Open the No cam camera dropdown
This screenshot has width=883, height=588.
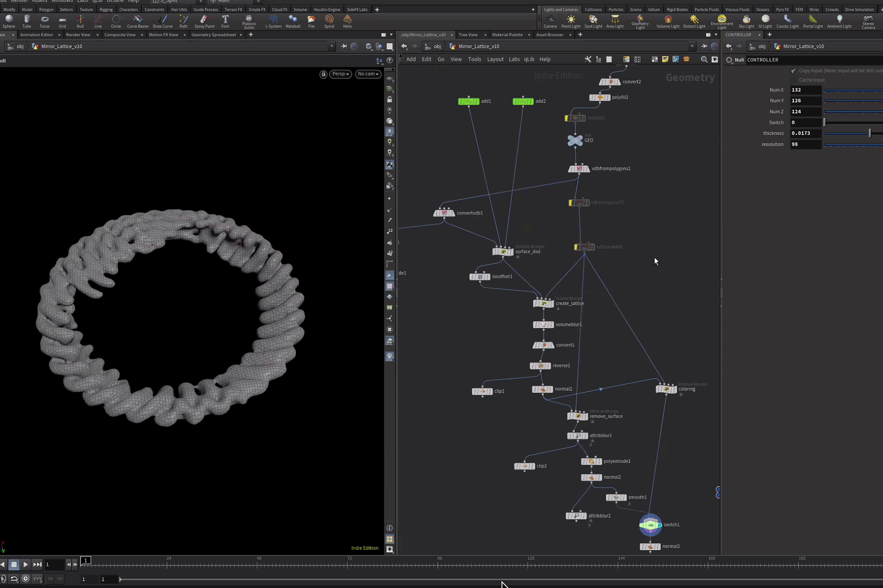click(368, 74)
